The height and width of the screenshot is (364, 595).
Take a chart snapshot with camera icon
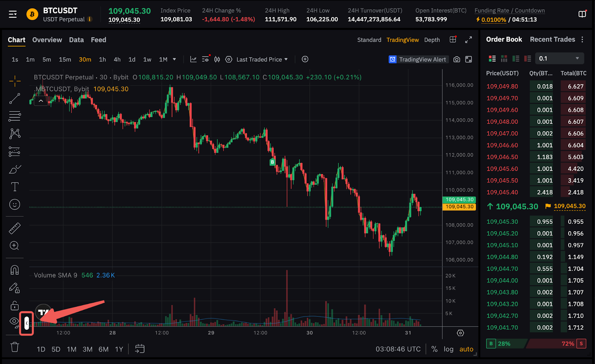point(457,59)
